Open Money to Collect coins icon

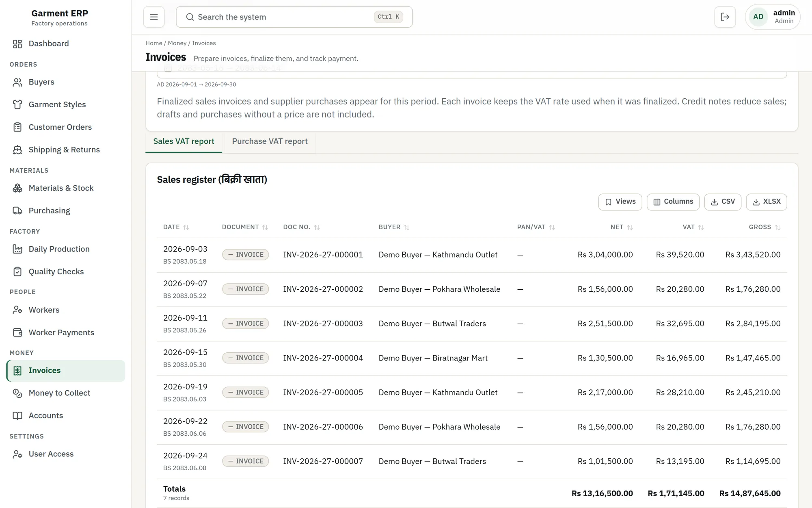coord(17,393)
